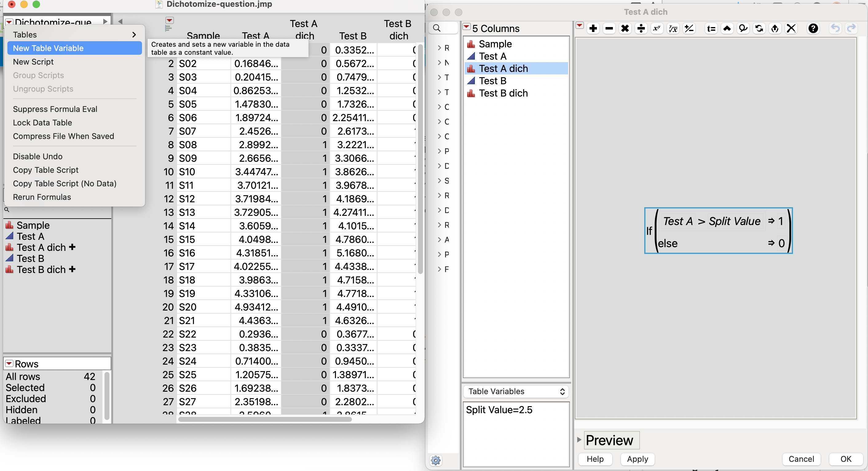Insert the root operator
Image resolution: width=868 pixels, height=471 pixels.
673,28
